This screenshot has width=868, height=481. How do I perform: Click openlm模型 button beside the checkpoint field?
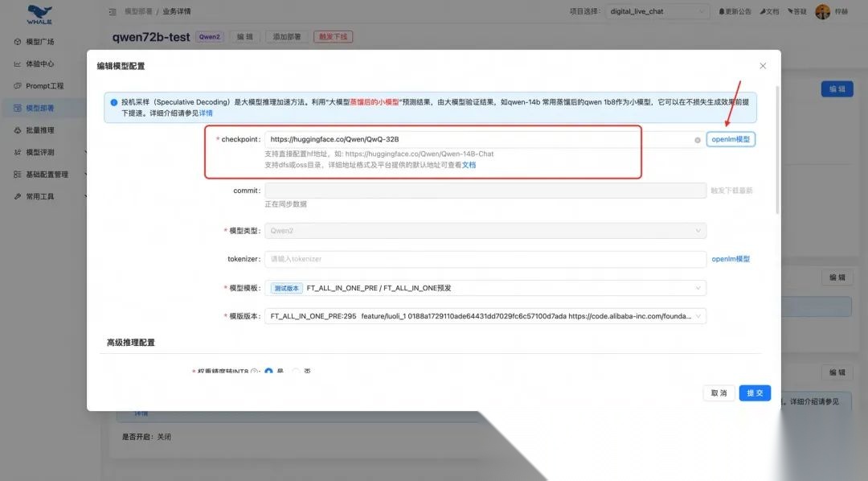pos(731,139)
